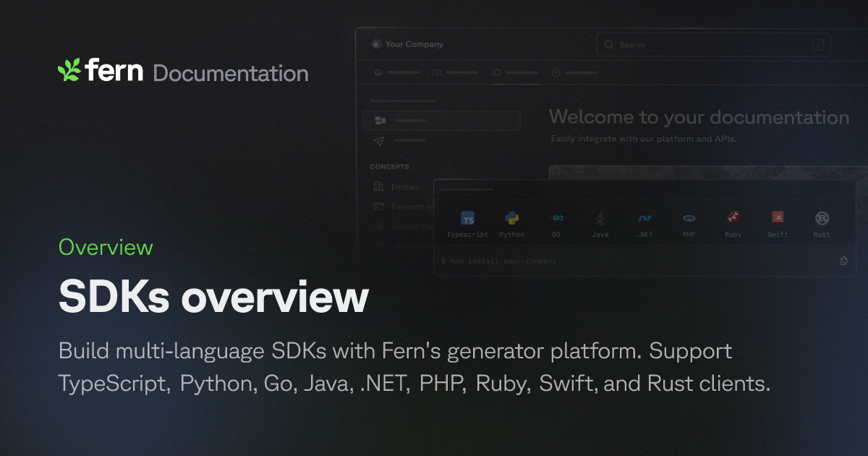Click 'Easily integrate with our platform and APIs.'
868x456 pixels.
(644, 139)
